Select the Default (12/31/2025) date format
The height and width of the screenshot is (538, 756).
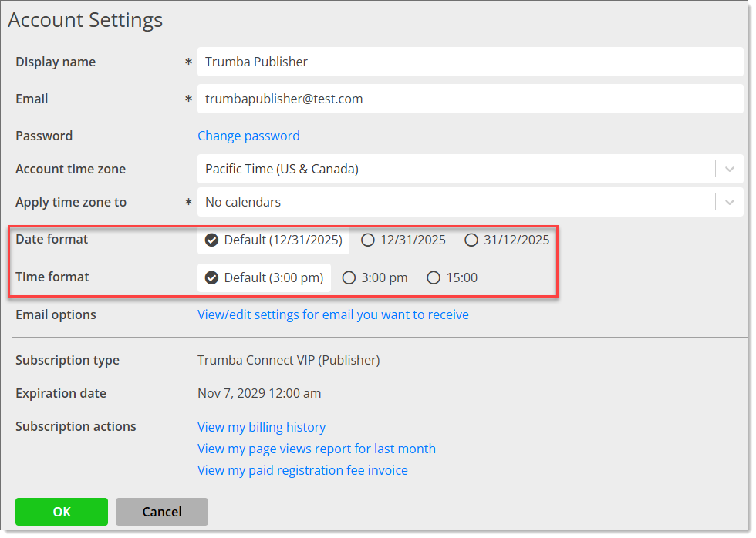click(x=273, y=240)
